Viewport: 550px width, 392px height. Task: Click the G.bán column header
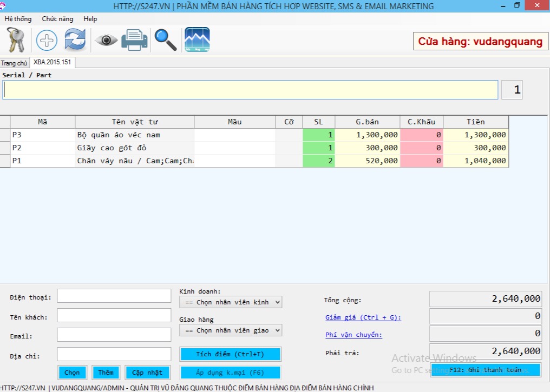367,122
